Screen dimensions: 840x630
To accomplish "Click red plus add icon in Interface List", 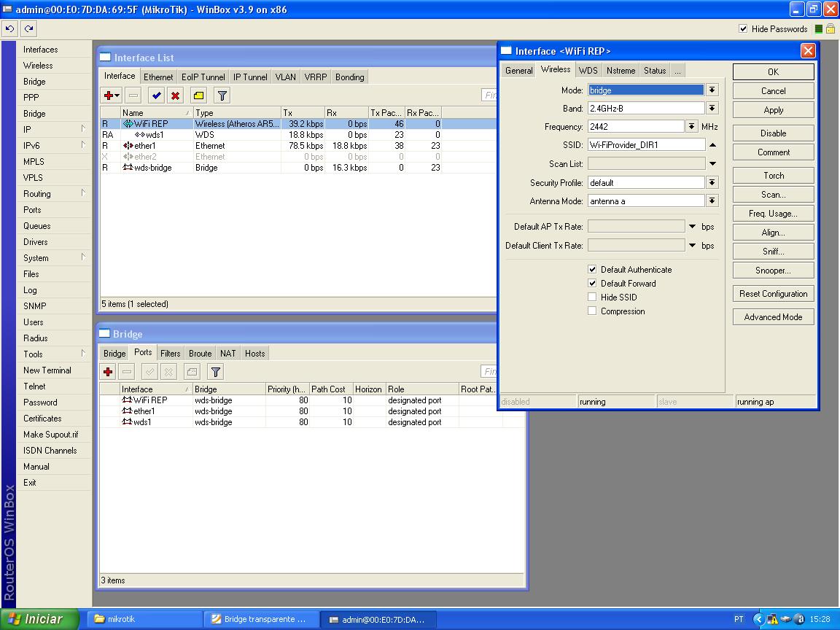I will click(x=109, y=96).
